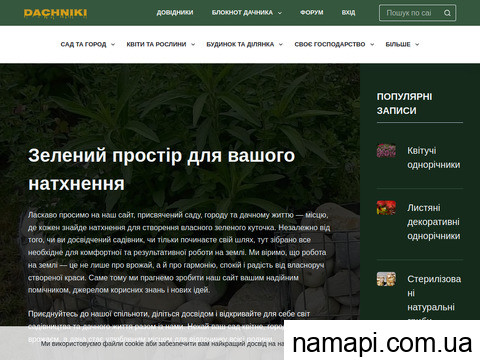480x360 pixels.
Task: Open the Блокнот дачника menu
Action: 242,13
